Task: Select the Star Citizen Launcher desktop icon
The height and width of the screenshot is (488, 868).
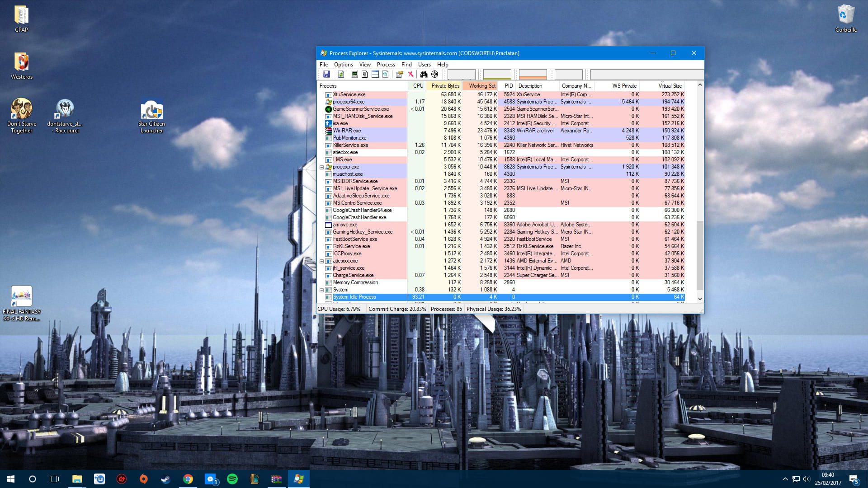Action: point(151,116)
